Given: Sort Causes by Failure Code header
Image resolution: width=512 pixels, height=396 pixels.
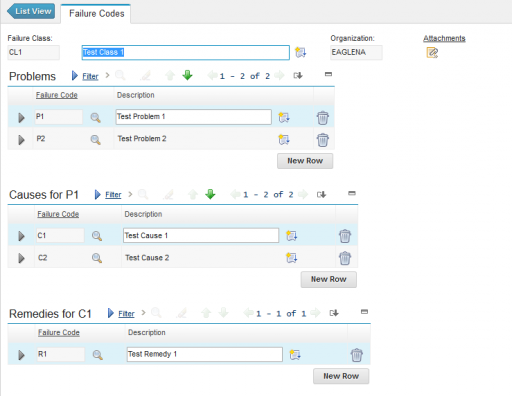Looking at the screenshot, I should 58,214.
